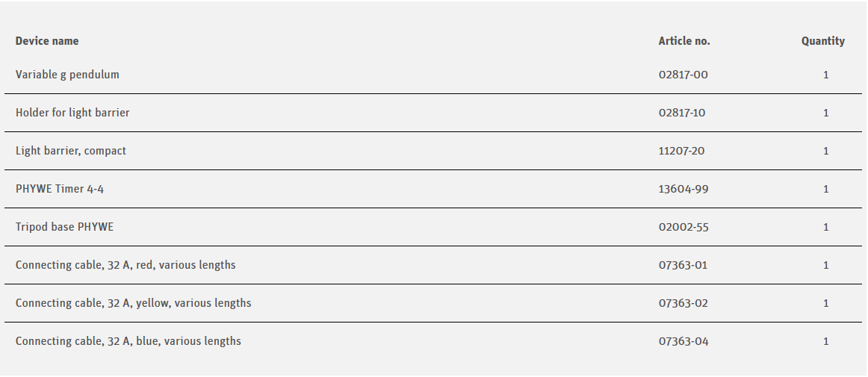Click article number 07363-02
This screenshot has width=868, height=377.
(x=683, y=303)
